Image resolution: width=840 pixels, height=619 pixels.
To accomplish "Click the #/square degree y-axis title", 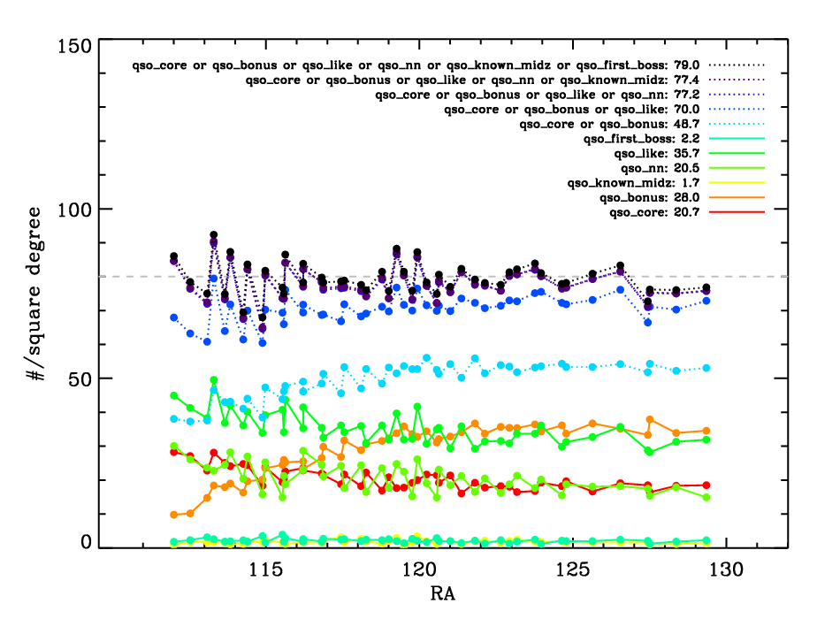I will pyautogui.click(x=37, y=294).
